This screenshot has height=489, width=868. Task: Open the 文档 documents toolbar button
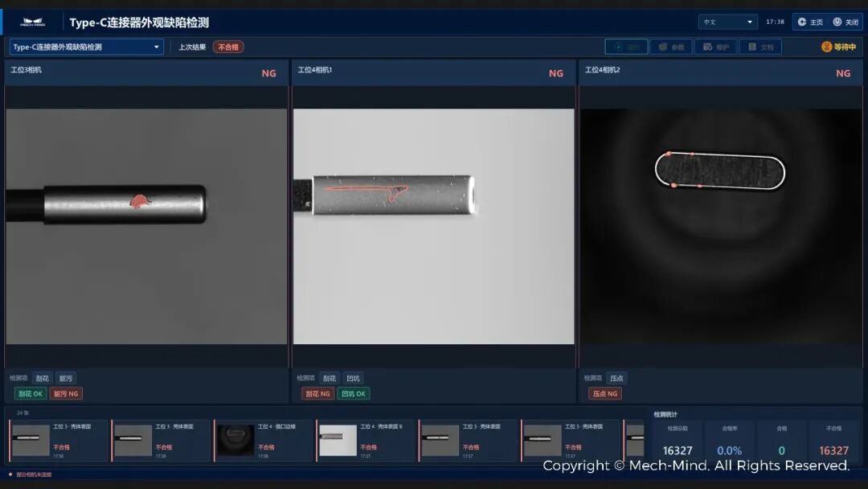760,47
